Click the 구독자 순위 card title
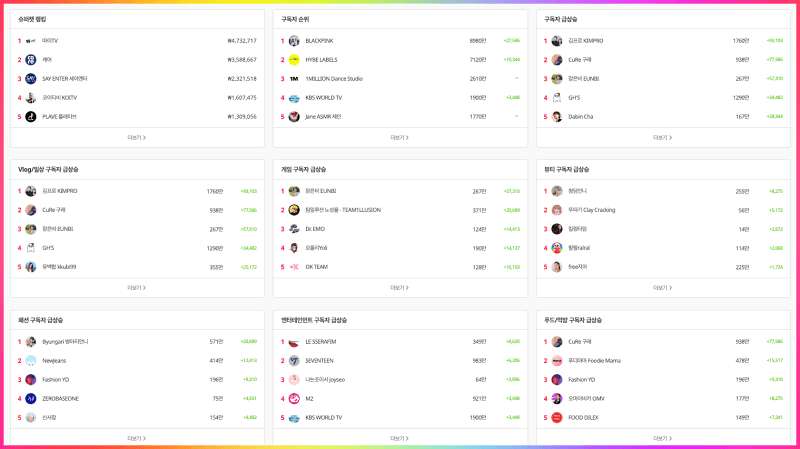The image size is (800, 449). click(x=295, y=19)
